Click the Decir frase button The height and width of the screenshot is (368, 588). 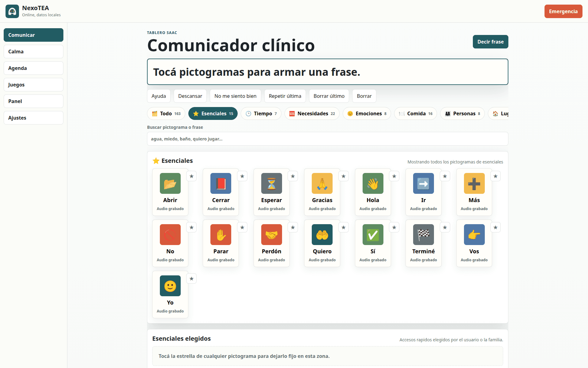click(x=490, y=42)
